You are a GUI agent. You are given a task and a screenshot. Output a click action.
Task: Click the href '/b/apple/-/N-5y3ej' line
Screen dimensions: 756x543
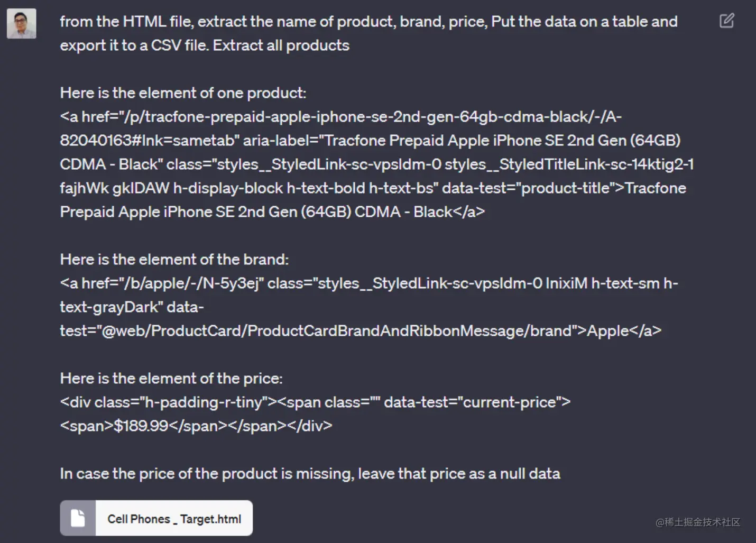[x=368, y=283]
